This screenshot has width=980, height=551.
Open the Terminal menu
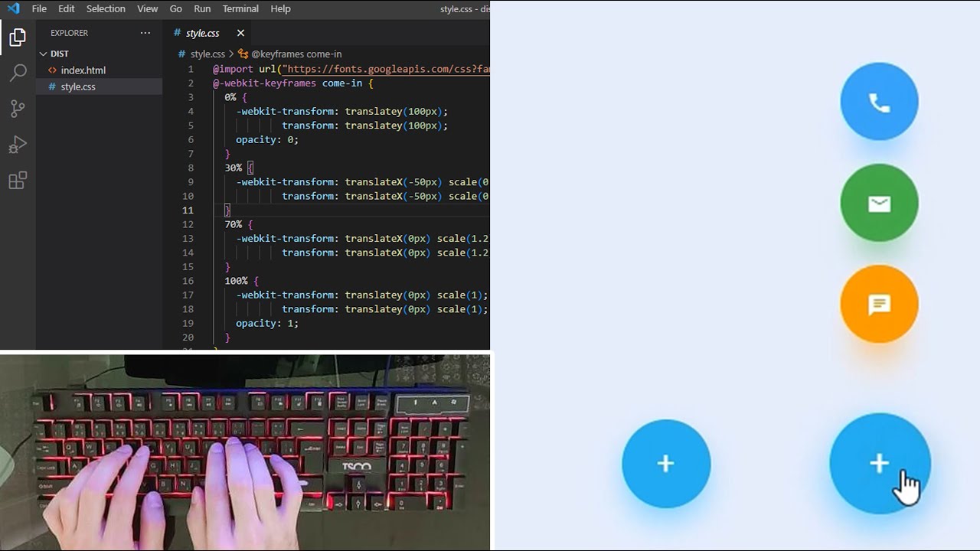click(240, 8)
